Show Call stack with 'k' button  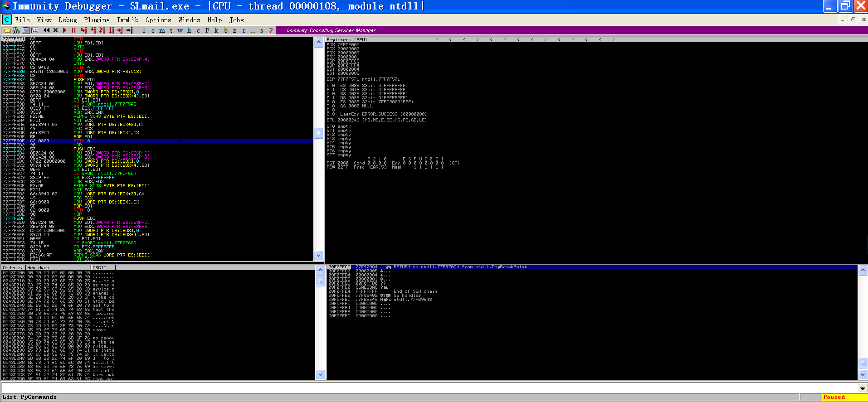pos(216,30)
